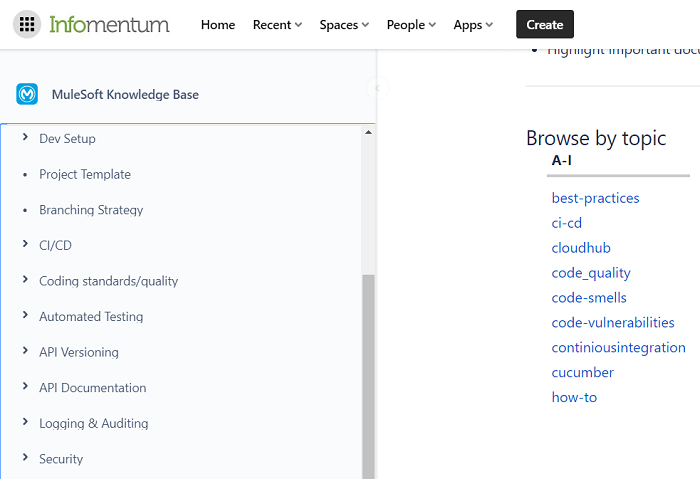
Task: Open the cucumber topic link
Action: (x=583, y=372)
